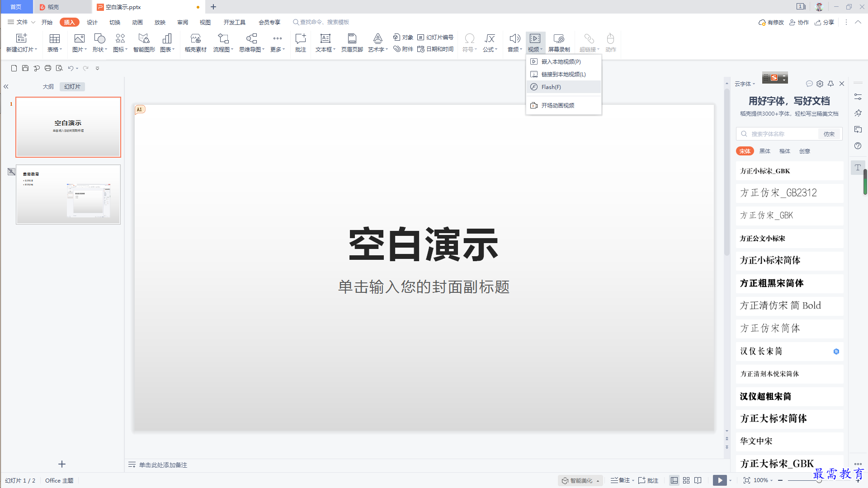The height and width of the screenshot is (488, 868).
Task: Click the 艺术字 word art icon
Action: (378, 38)
